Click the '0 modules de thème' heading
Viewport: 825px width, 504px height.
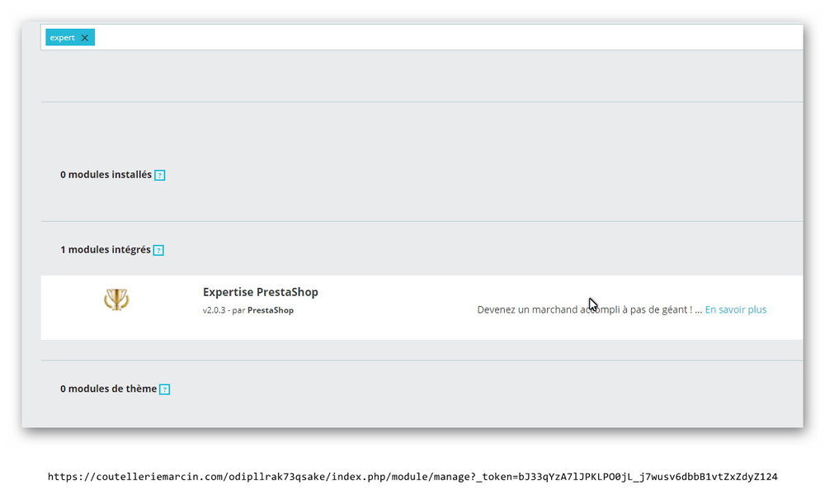click(x=108, y=389)
